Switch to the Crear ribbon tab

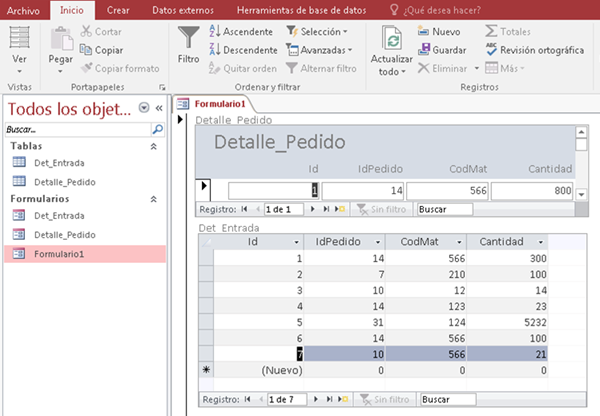tap(117, 10)
